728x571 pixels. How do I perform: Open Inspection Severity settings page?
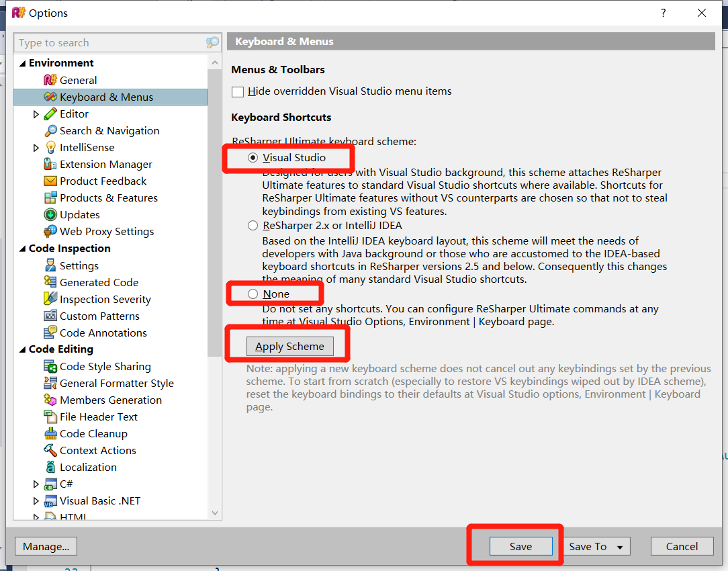[105, 300]
